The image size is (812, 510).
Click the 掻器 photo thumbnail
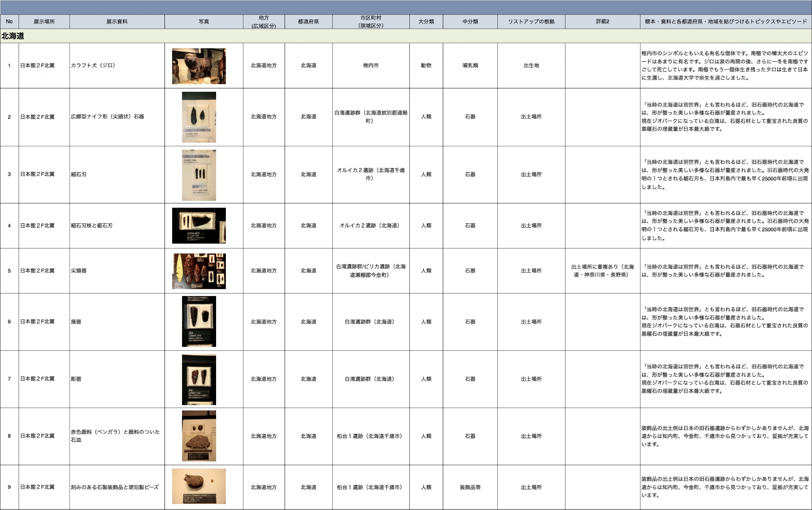point(199,321)
